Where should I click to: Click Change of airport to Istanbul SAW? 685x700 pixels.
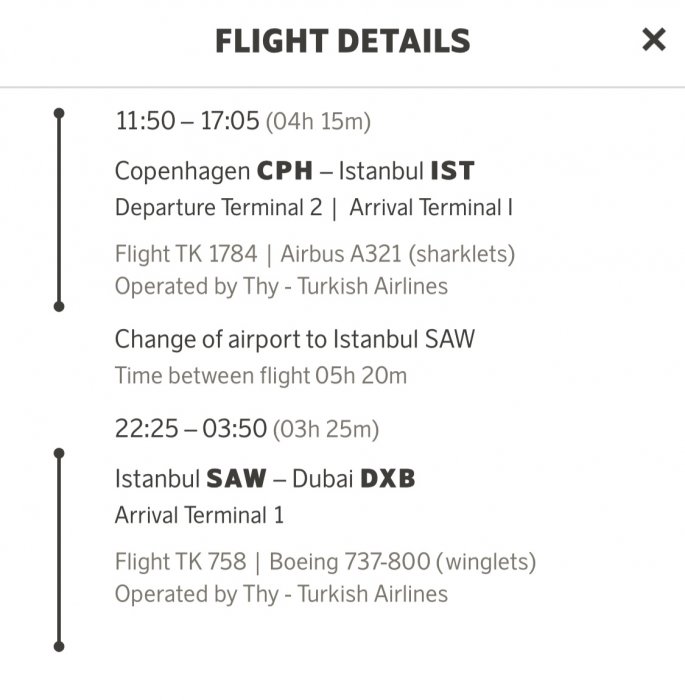click(294, 339)
